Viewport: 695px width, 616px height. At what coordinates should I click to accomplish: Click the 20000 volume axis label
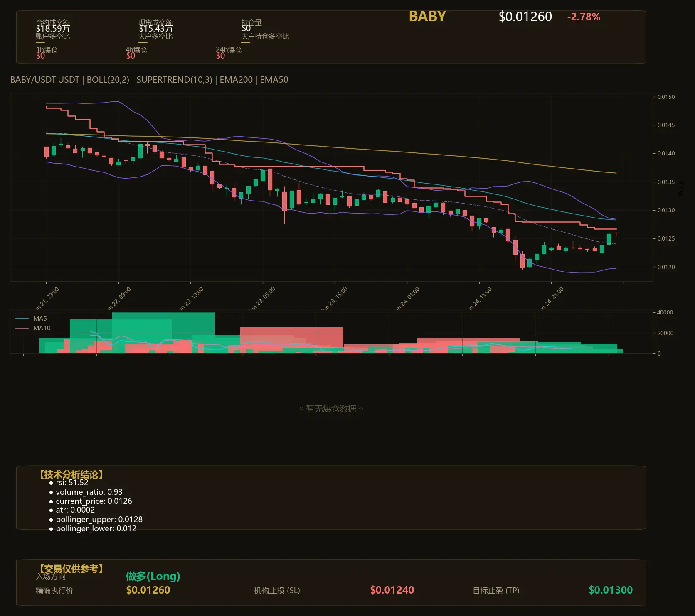point(665,333)
